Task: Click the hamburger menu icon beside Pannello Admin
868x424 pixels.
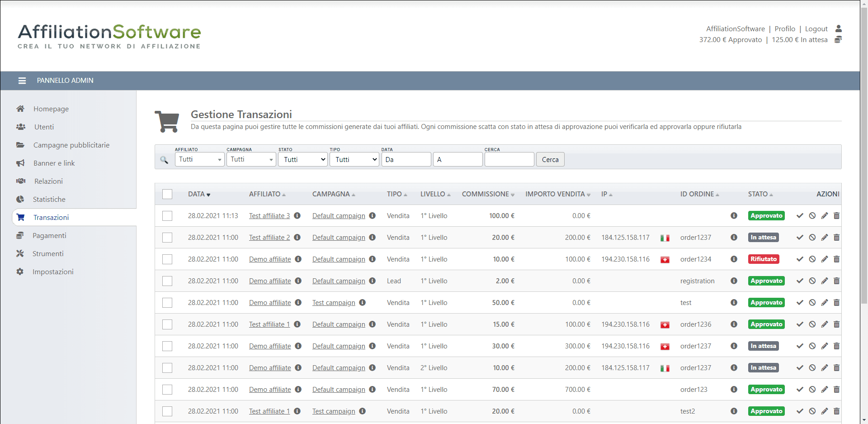Action: tap(22, 81)
